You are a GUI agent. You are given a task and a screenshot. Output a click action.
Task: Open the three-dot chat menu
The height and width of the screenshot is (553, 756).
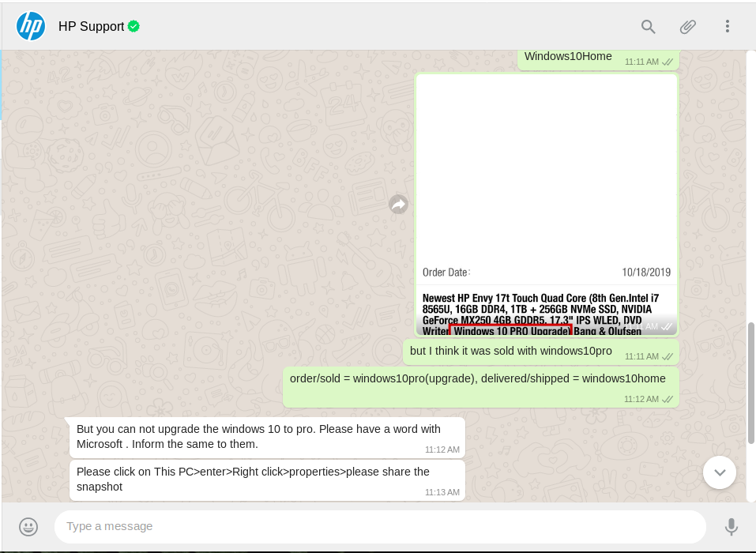pos(727,27)
